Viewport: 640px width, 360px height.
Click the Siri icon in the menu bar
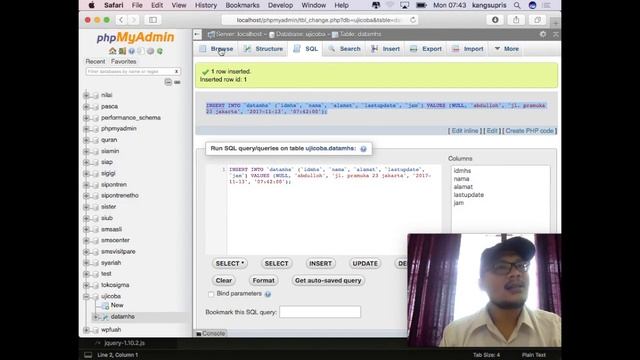532,5
